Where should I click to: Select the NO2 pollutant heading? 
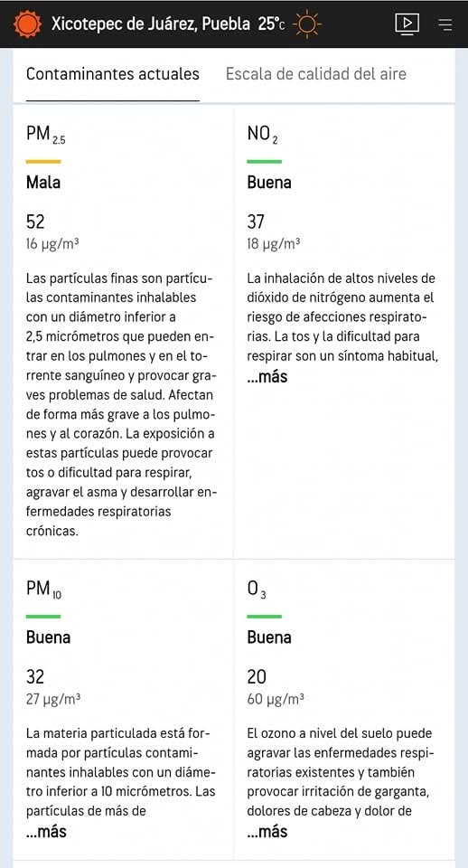coord(263,135)
